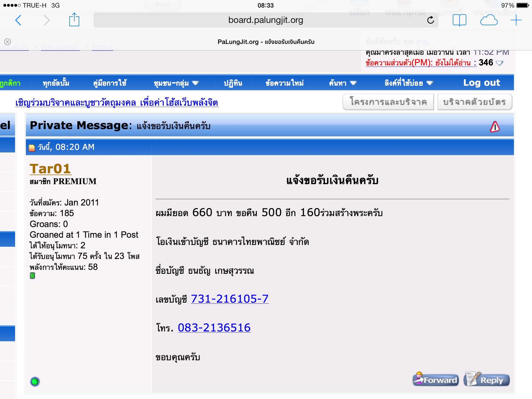Image resolution: width=532 pixels, height=399 pixels.
Task: Click the green online status indicator
Action: 35,382
